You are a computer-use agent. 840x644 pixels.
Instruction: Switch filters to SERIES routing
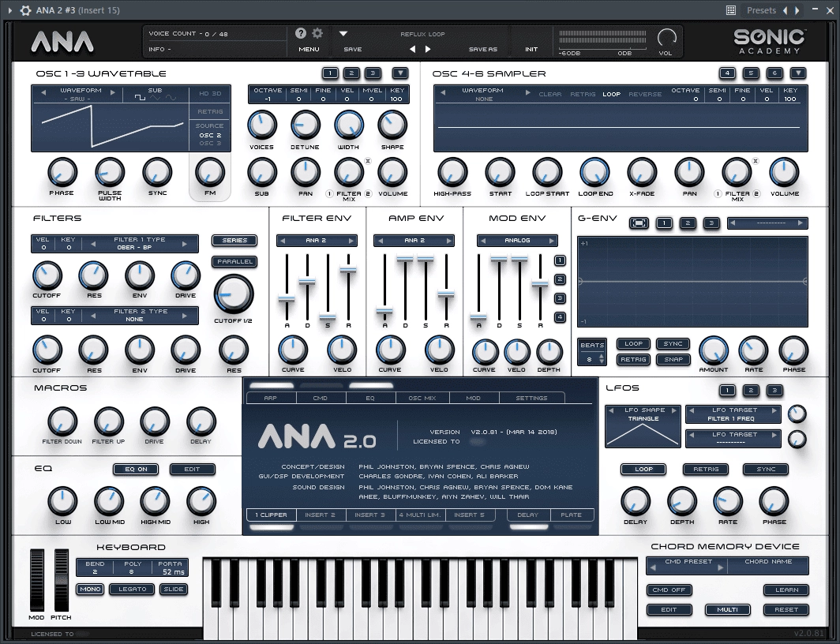pyautogui.click(x=234, y=241)
